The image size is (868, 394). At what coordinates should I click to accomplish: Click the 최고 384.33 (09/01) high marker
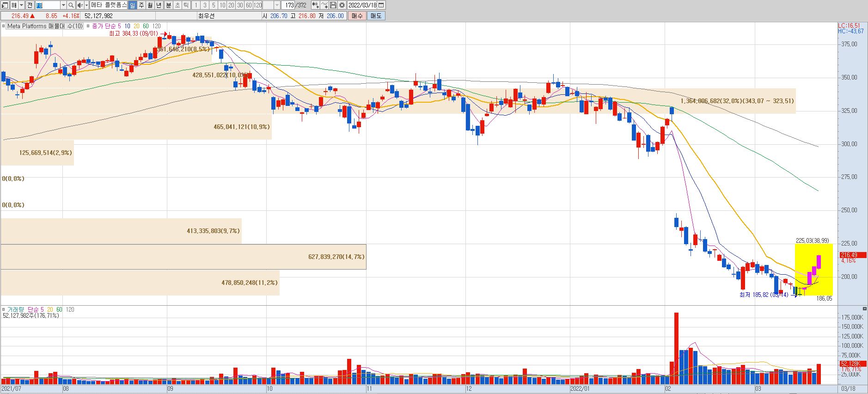134,33
